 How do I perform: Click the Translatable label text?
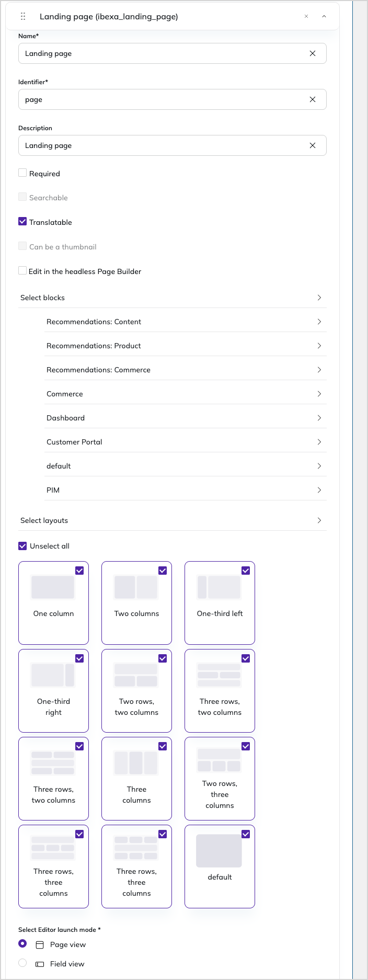pyautogui.click(x=51, y=222)
